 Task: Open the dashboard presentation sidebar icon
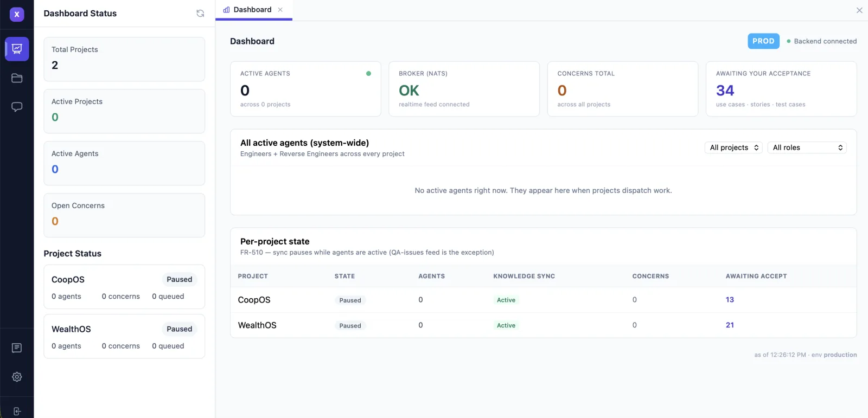click(17, 49)
